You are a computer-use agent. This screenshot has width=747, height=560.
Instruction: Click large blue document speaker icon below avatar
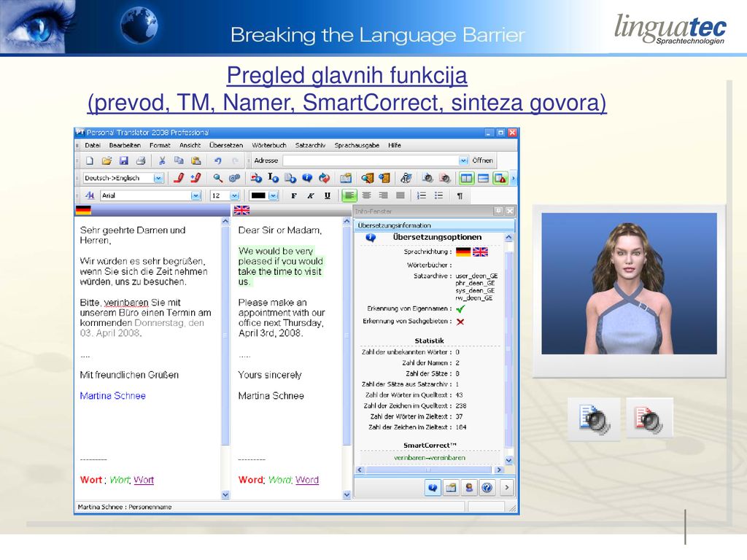point(594,419)
